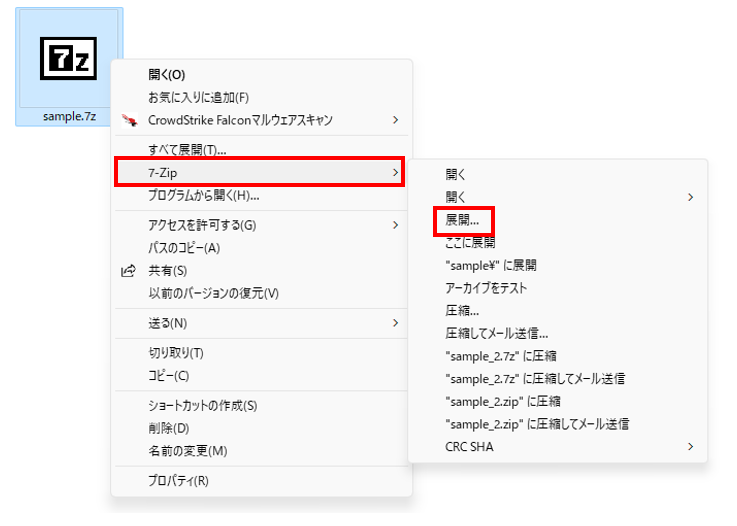The height and width of the screenshot is (526, 737).
Task: Choose second 開く with arrow in 7-Zip submenu
Action: click(558, 197)
